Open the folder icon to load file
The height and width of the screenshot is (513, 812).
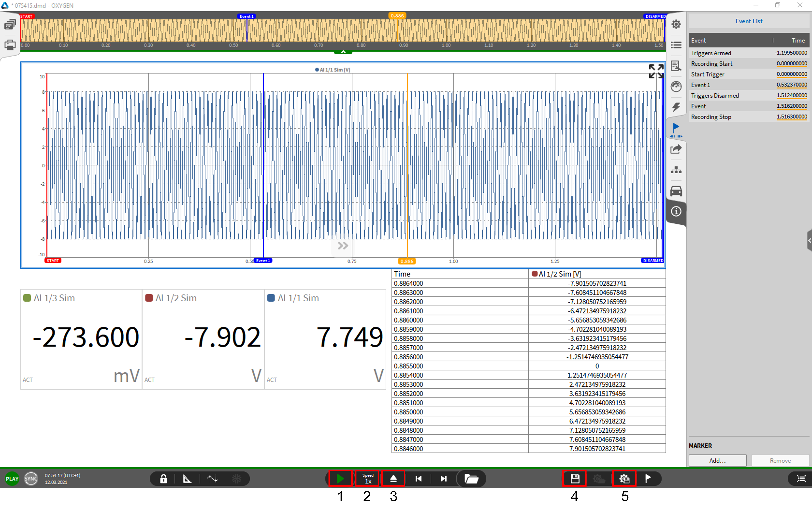[x=471, y=478]
